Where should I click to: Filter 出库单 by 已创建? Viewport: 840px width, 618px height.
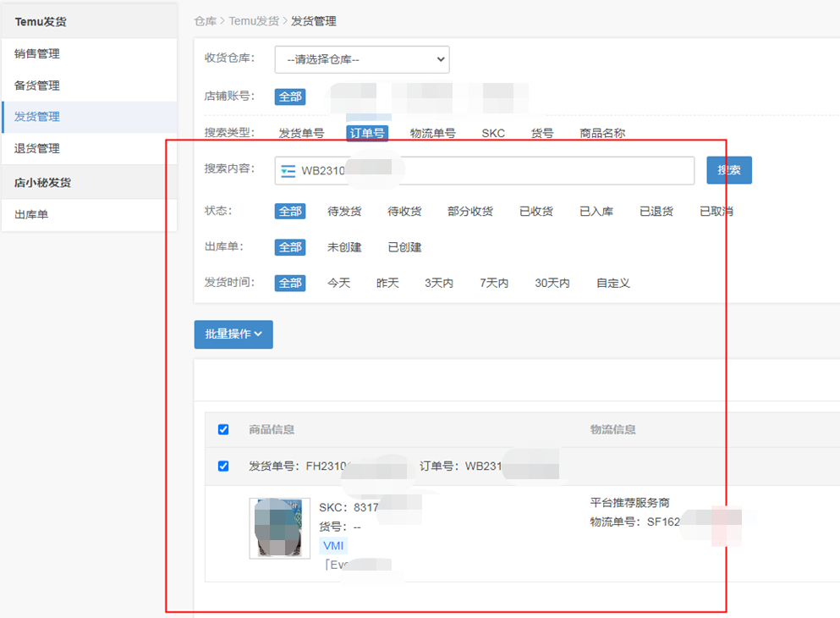[404, 248]
